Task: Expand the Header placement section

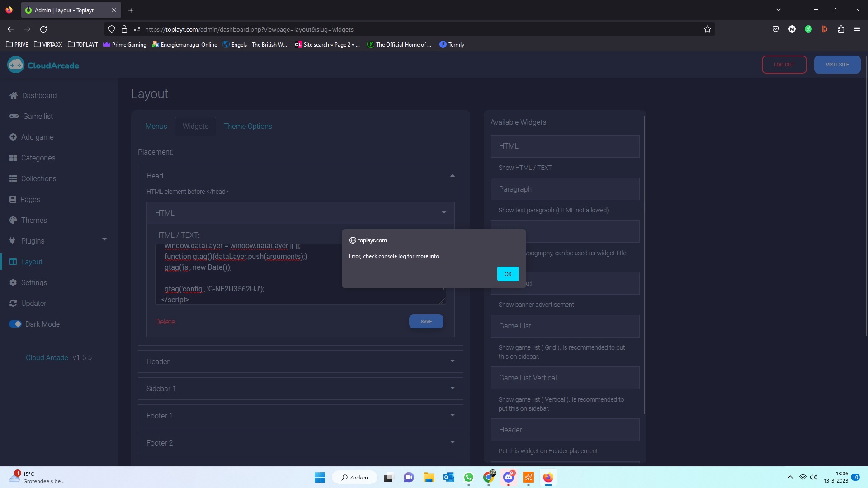Action: point(453,361)
